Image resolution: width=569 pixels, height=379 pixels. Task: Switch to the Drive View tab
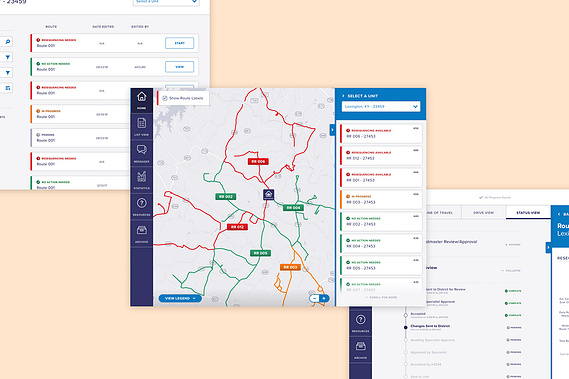(483, 212)
